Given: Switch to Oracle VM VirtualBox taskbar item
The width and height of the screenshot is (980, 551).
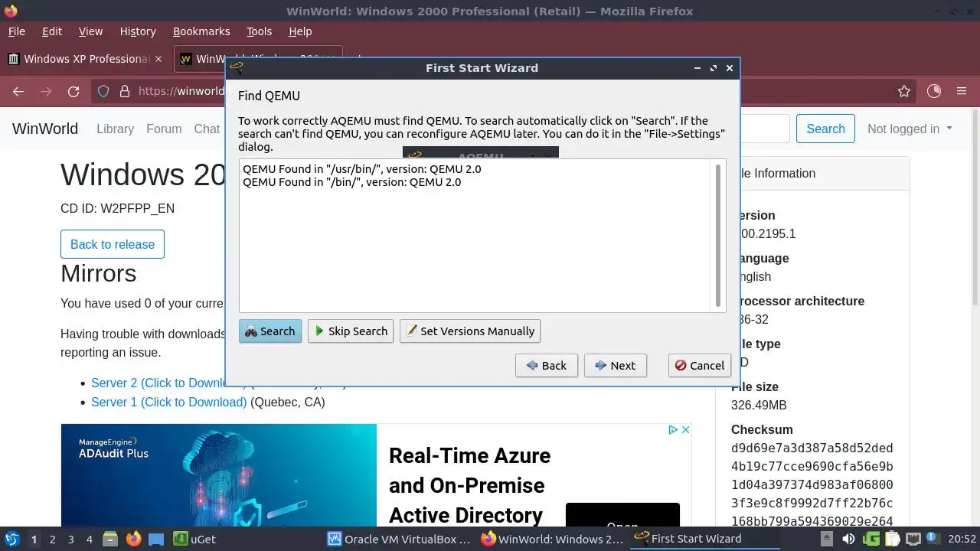Looking at the screenshot, I should click(x=400, y=539).
